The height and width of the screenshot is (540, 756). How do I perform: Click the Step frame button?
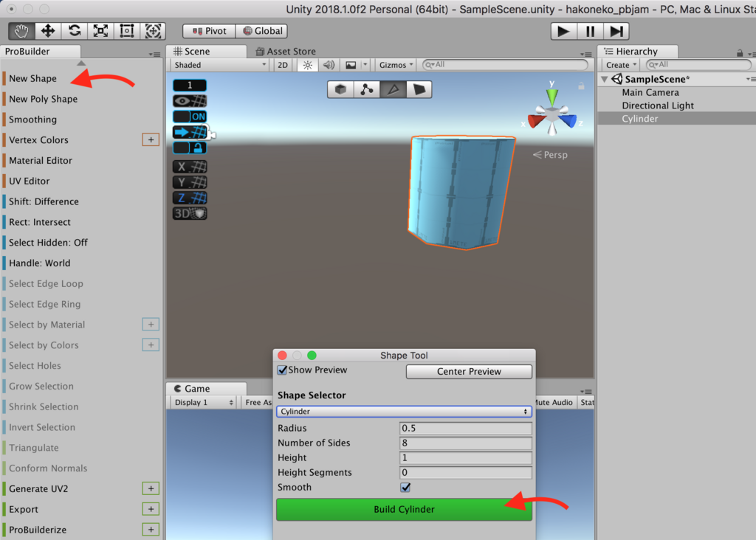[616, 31]
